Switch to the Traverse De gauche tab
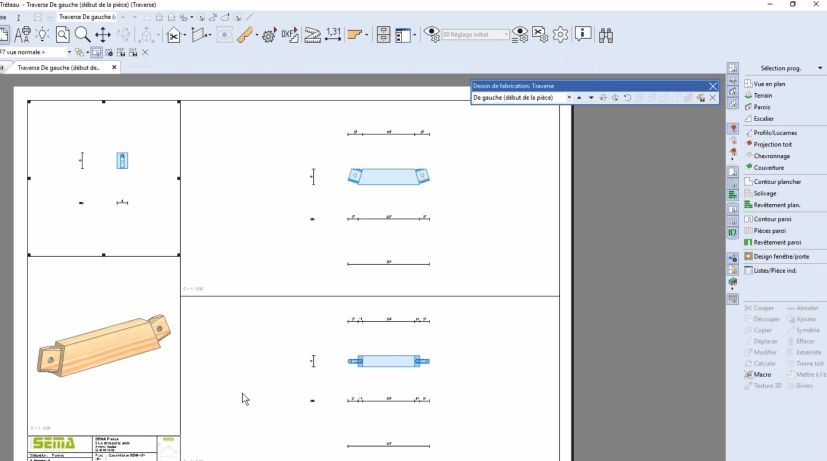The height and width of the screenshot is (461, 827). click(58, 68)
